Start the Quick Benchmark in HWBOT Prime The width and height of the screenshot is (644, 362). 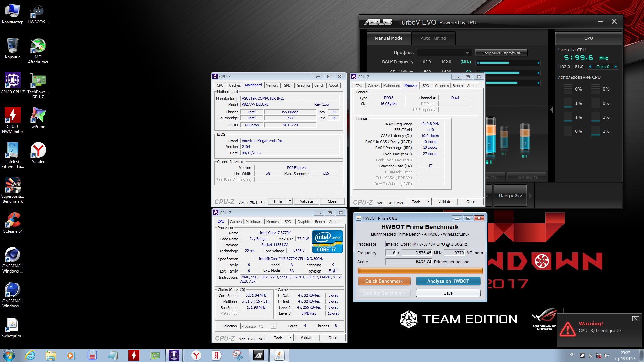[384, 281]
